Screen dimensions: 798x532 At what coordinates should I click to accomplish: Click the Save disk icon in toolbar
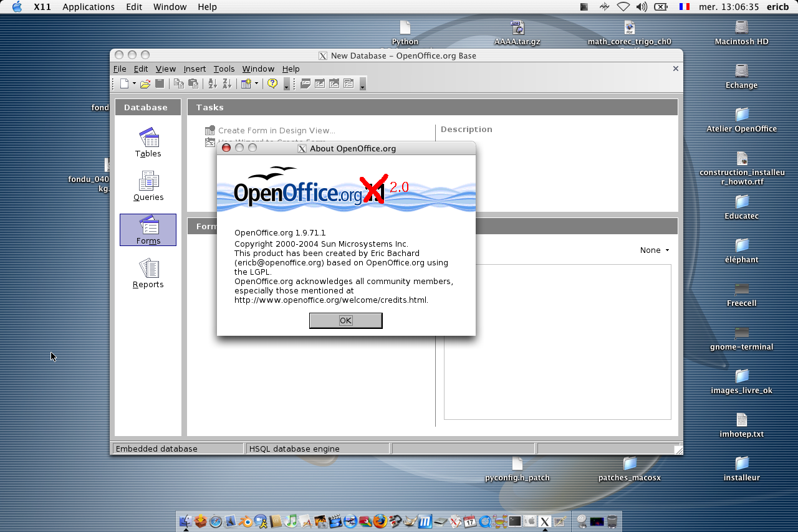point(160,83)
